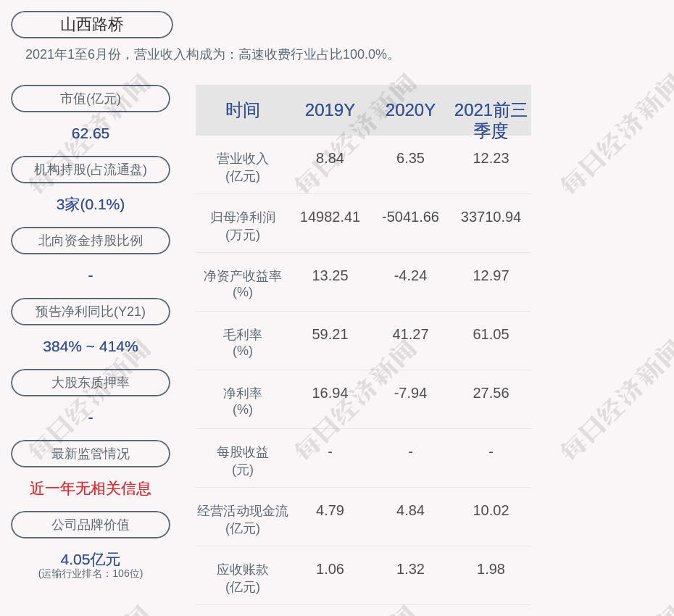The height and width of the screenshot is (616, 674).
Task: Select the 16.94 net margin cell
Action: coord(330,393)
